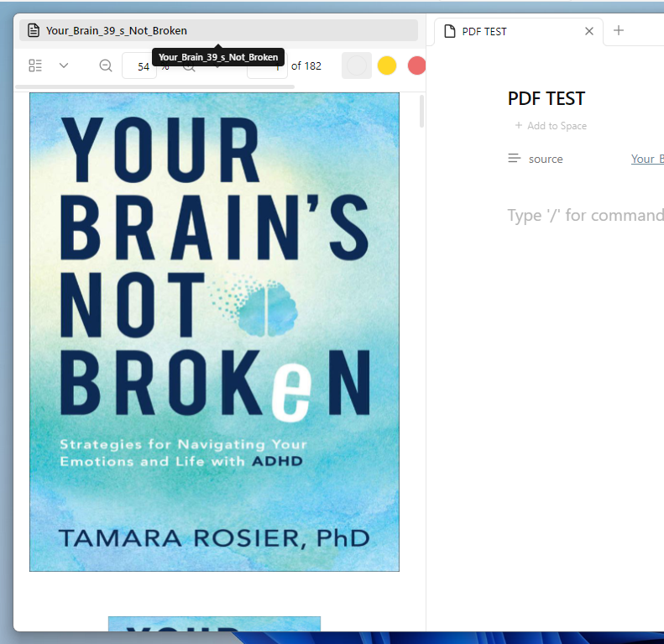Click the page number input before 'of 182'
This screenshot has width=664, height=644.
click(x=265, y=65)
